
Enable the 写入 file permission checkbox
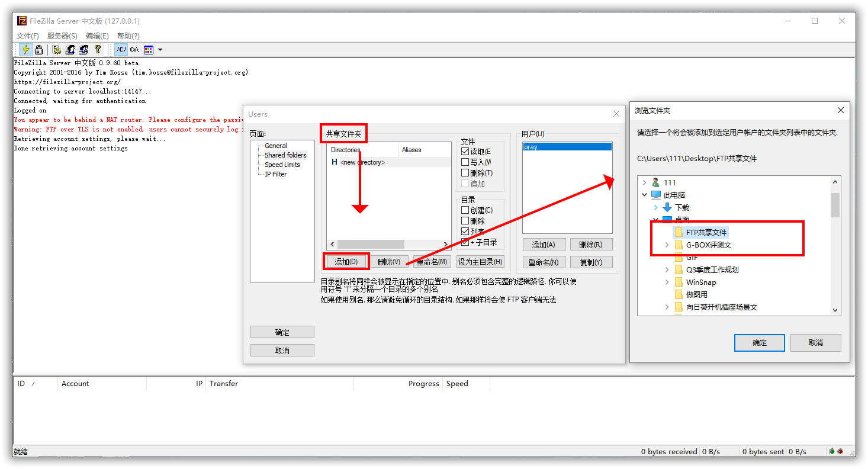click(x=465, y=162)
